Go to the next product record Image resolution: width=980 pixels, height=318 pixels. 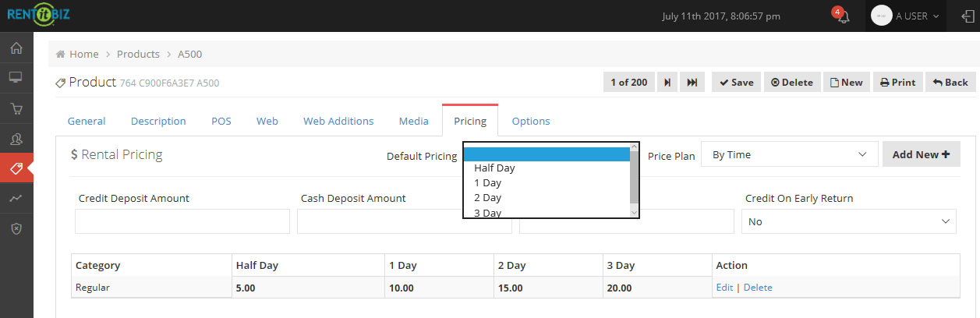click(x=667, y=82)
